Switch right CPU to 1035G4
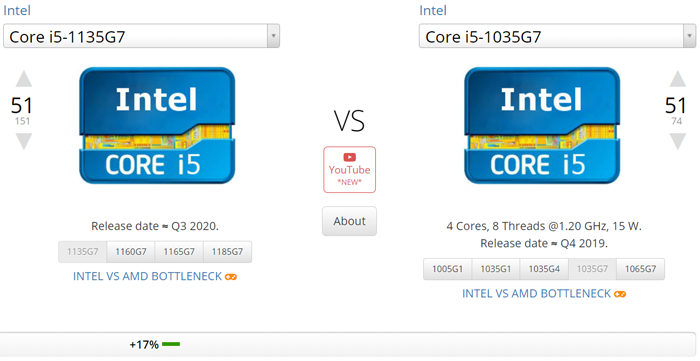 pos(544,269)
